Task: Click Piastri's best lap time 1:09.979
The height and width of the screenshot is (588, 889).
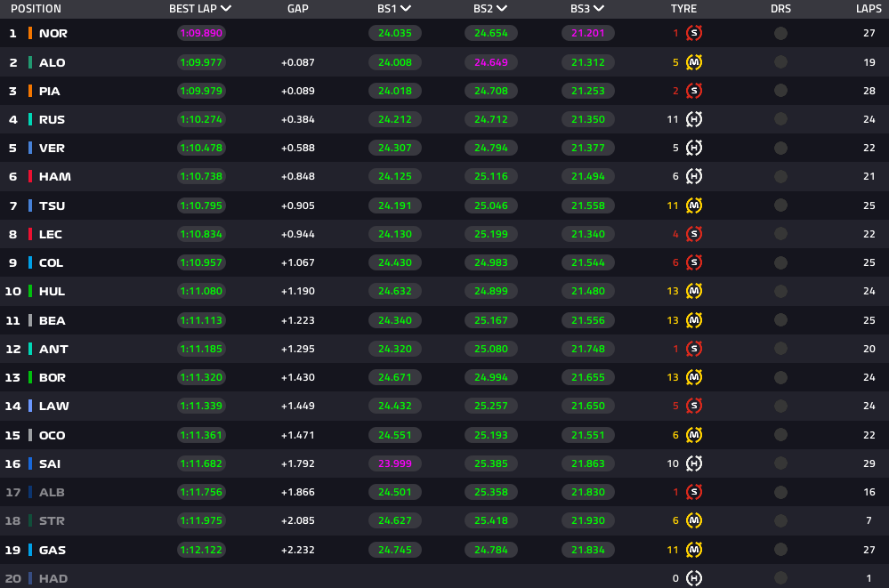Action: point(200,91)
